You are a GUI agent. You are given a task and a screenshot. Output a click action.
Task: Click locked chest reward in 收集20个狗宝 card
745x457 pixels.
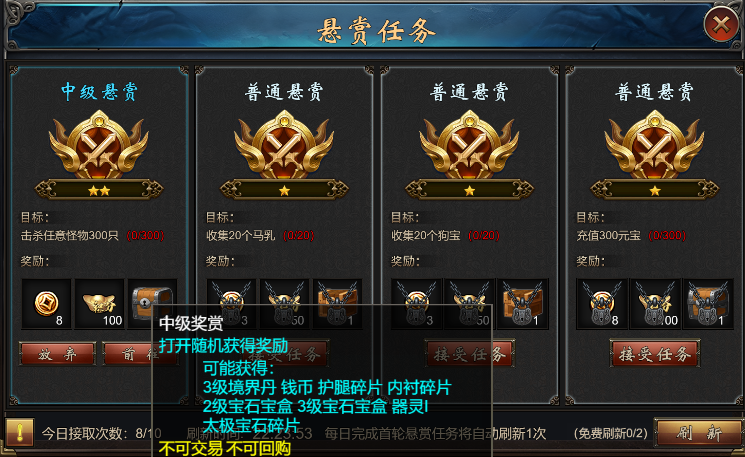[523, 304]
